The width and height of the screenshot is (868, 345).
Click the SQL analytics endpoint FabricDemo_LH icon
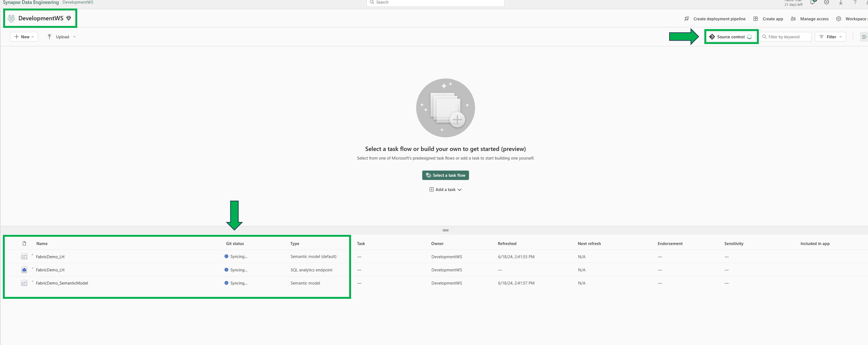point(24,270)
